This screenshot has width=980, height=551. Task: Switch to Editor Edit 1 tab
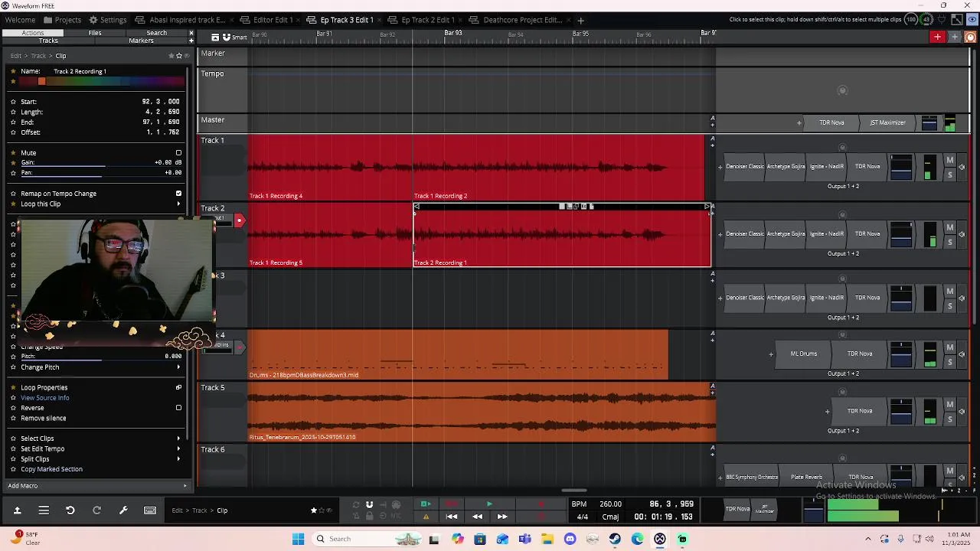pyautogui.click(x=266, y=20)
